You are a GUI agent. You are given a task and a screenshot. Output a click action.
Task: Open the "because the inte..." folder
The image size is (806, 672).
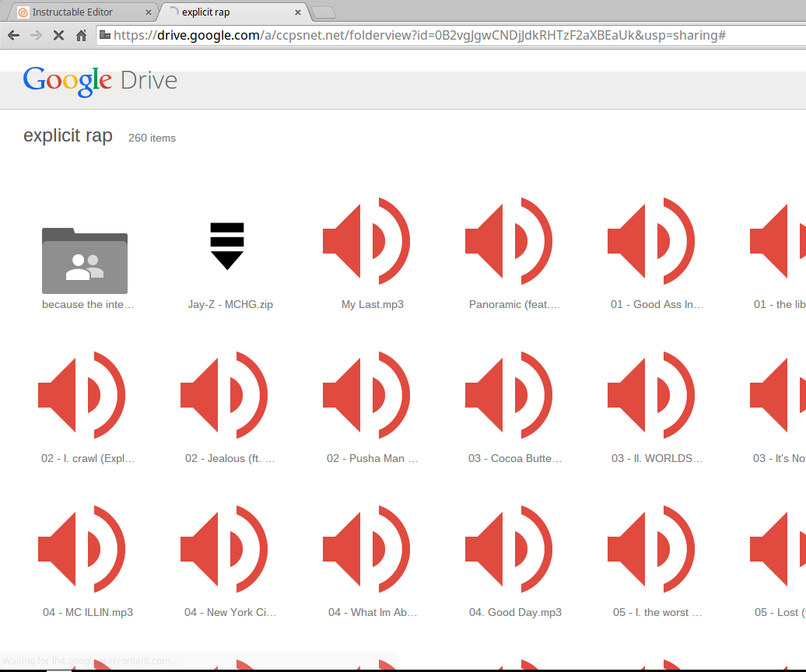[84, 262]
